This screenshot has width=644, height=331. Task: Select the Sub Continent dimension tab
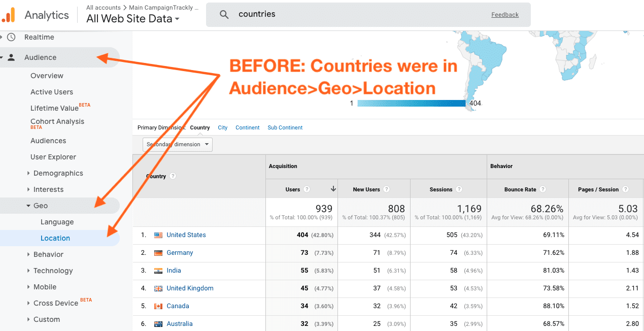coord(285,127)
